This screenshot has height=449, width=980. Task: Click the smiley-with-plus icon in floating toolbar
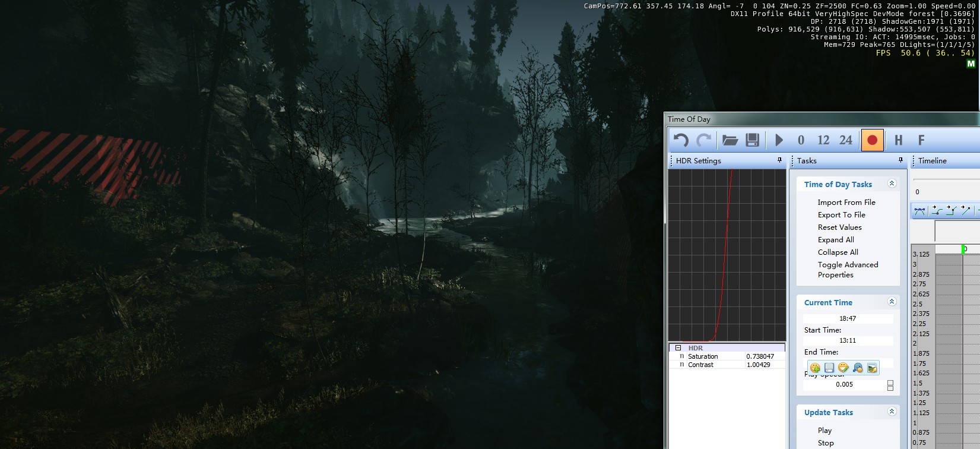[x=815, y=368]
